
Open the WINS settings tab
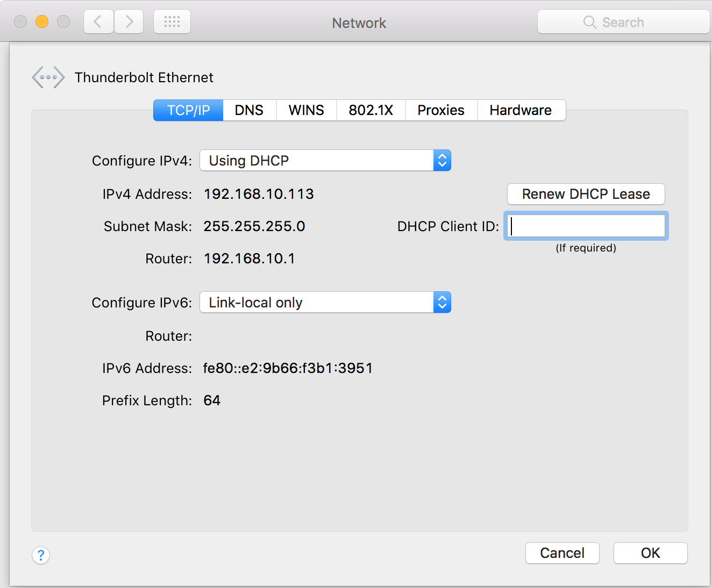pos(306,110)
